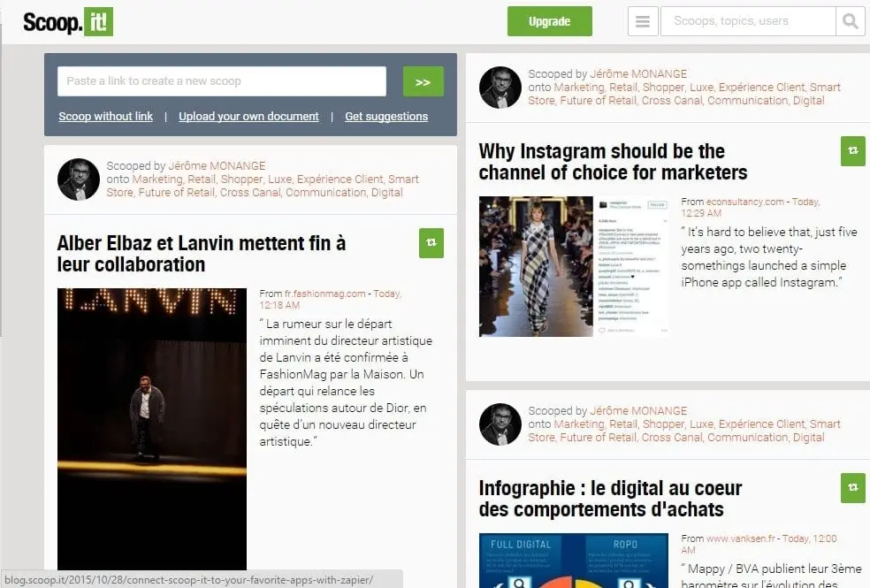Click the Paste a link input field
The width and height of the screenshot is (870, 588).
coord(221,81)
